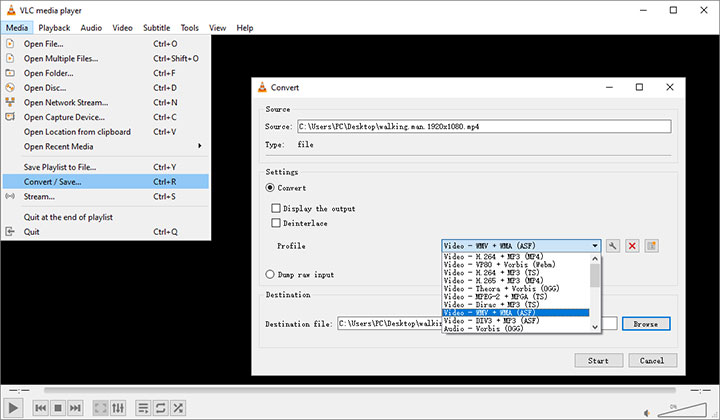
Task: Open the Audio menu
Action: (91, 28)
